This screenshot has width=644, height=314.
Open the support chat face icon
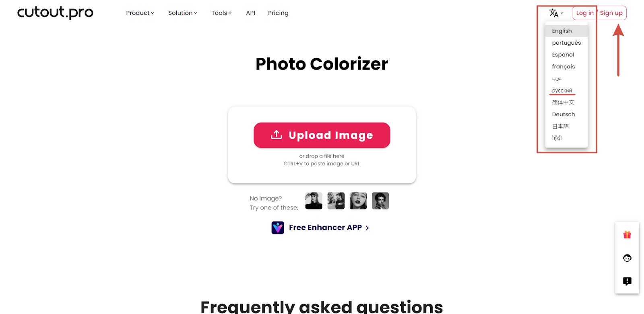tap(627, 258)
